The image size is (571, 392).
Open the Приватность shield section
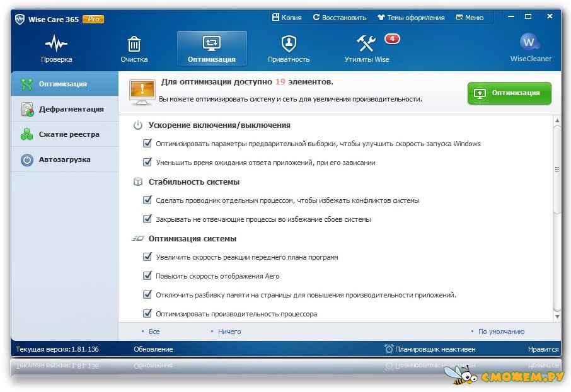(x=289, y=49)
